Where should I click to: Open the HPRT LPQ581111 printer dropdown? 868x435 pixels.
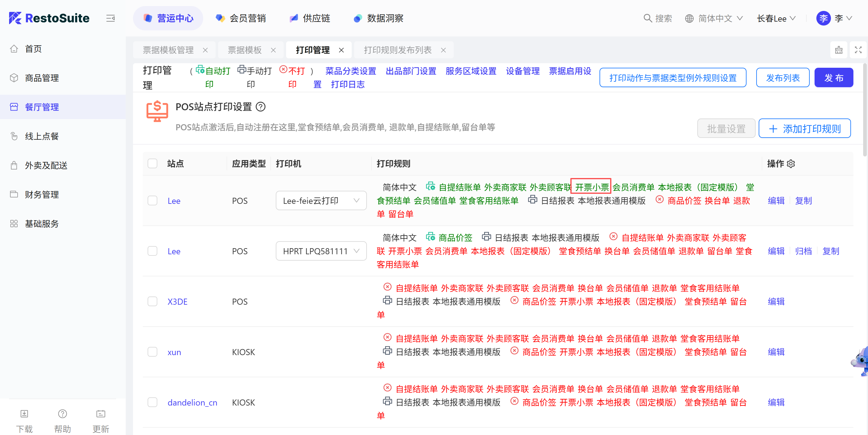coord(321,251)
